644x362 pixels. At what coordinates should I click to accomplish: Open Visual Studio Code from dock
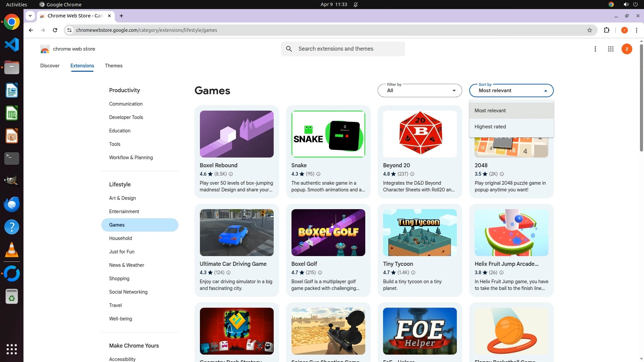[x=12, y=45]
